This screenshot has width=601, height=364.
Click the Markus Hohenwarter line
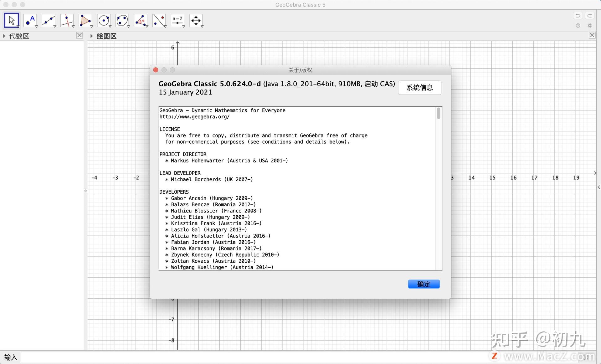tap(227, 161)
